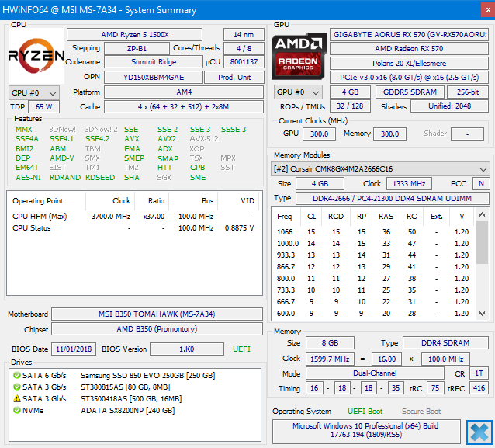Click the AM4 platform field

click(x=184, y=92)
